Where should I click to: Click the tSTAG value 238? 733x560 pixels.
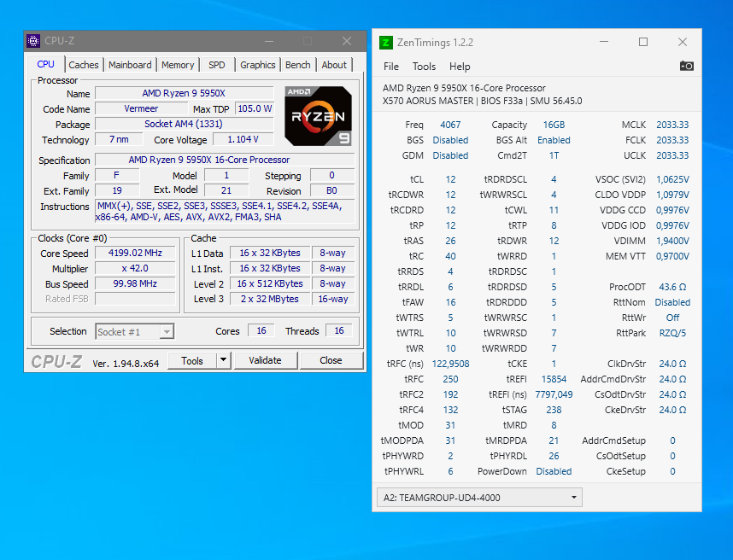[x=554, y=410]
